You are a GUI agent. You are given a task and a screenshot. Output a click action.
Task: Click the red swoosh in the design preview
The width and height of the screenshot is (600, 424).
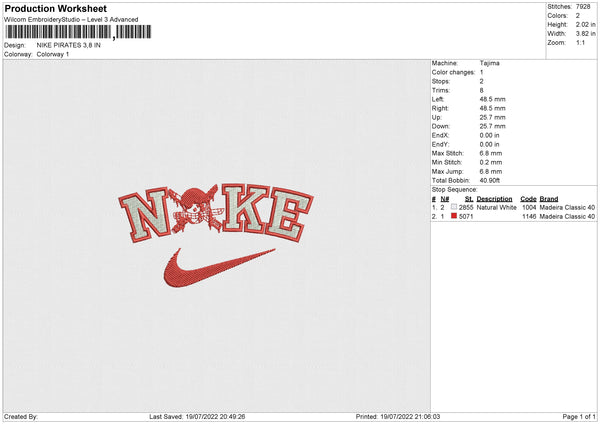tap(219, 268)
